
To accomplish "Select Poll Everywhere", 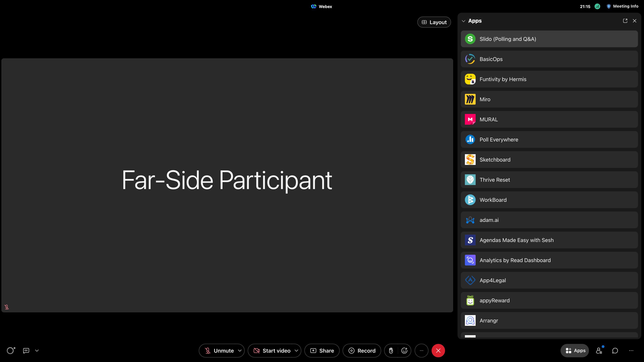I will (549, 139).
